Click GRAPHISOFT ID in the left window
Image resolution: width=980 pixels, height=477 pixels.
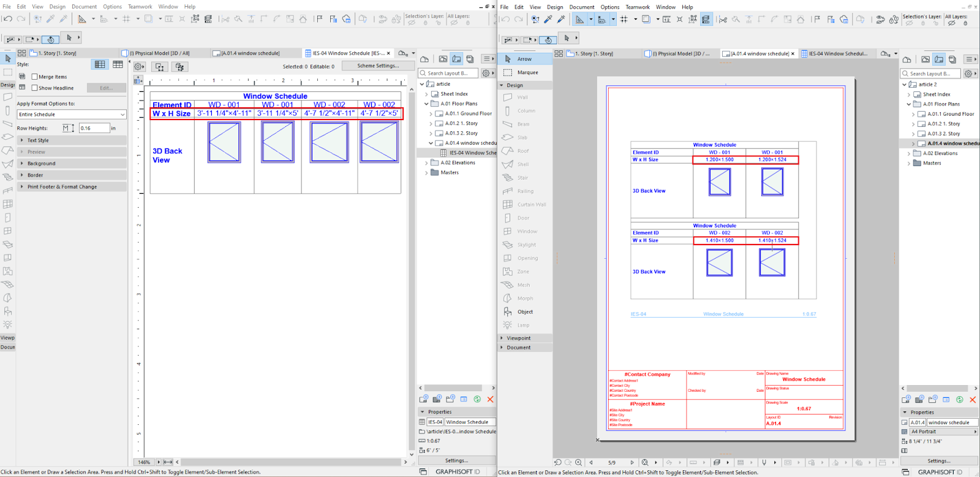pyautogui.click(x=458, y=471)
